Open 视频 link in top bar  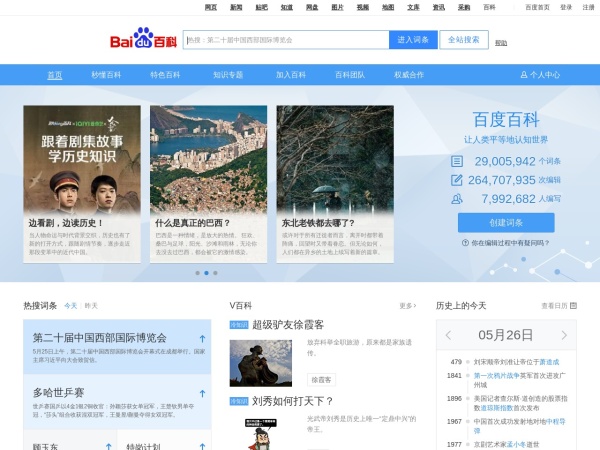(363, 7)
